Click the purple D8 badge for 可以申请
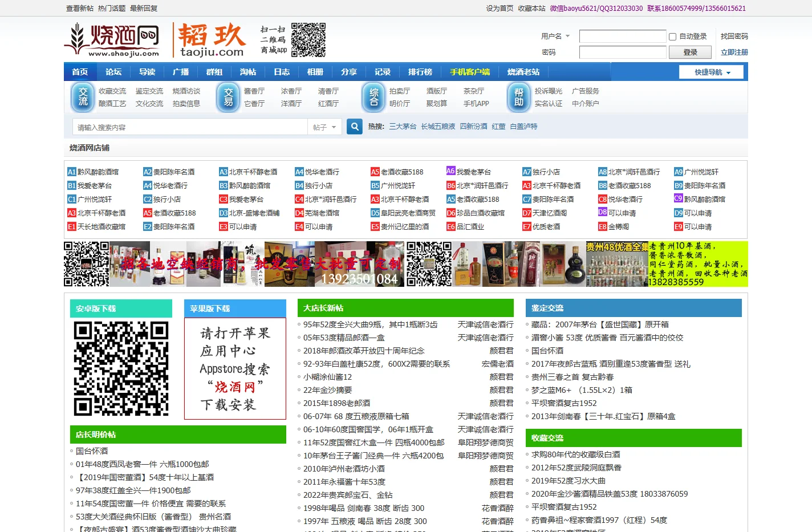Image resolution: width=812 pixels, height=532 pixels. (603, 212)
